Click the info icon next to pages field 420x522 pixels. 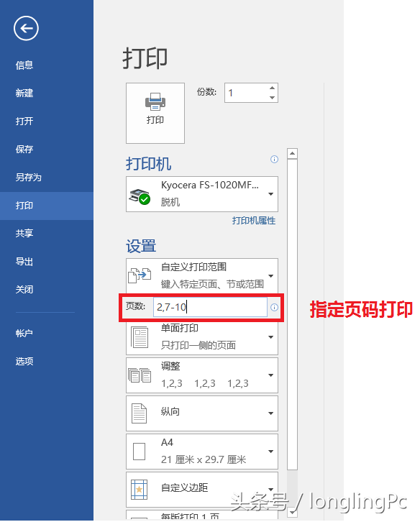click(x=274, y=307)
